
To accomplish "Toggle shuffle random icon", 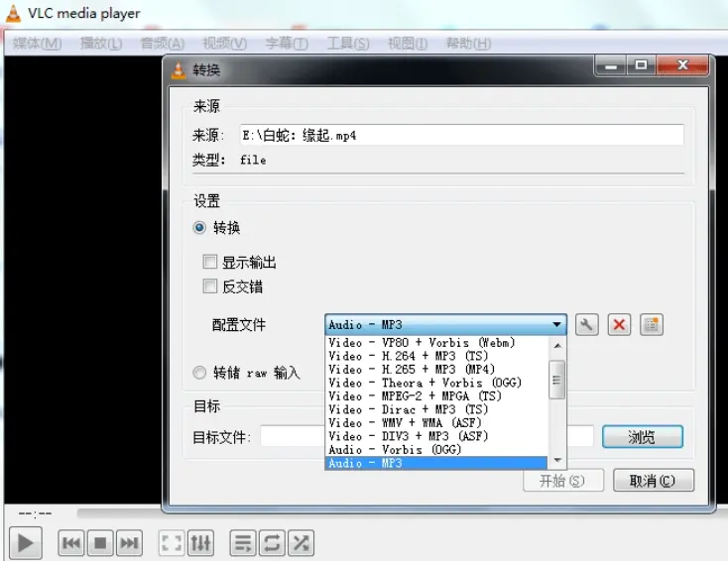I will pos(301,543).
